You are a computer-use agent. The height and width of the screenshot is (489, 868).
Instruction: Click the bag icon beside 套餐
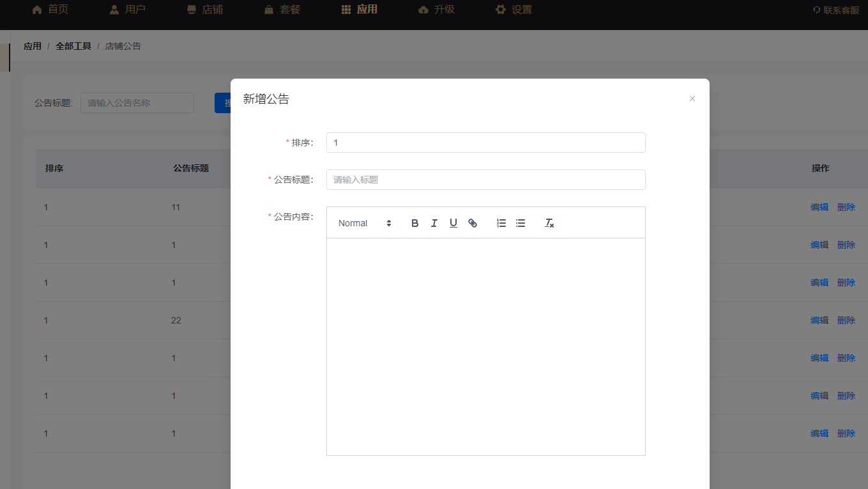tap(268, 10)
